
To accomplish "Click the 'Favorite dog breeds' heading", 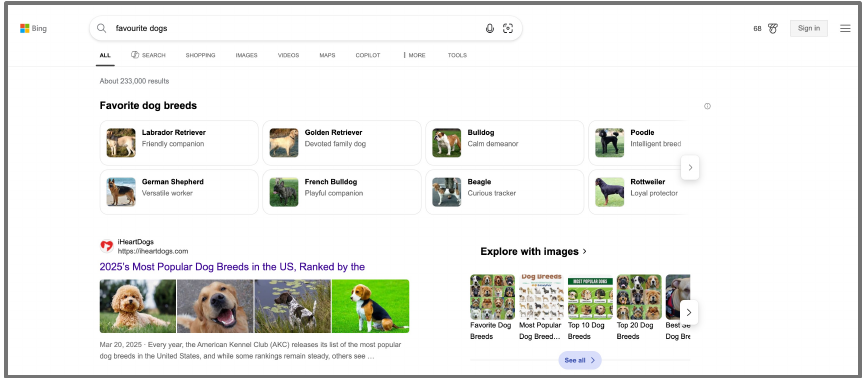I will [x=148, y=106].
